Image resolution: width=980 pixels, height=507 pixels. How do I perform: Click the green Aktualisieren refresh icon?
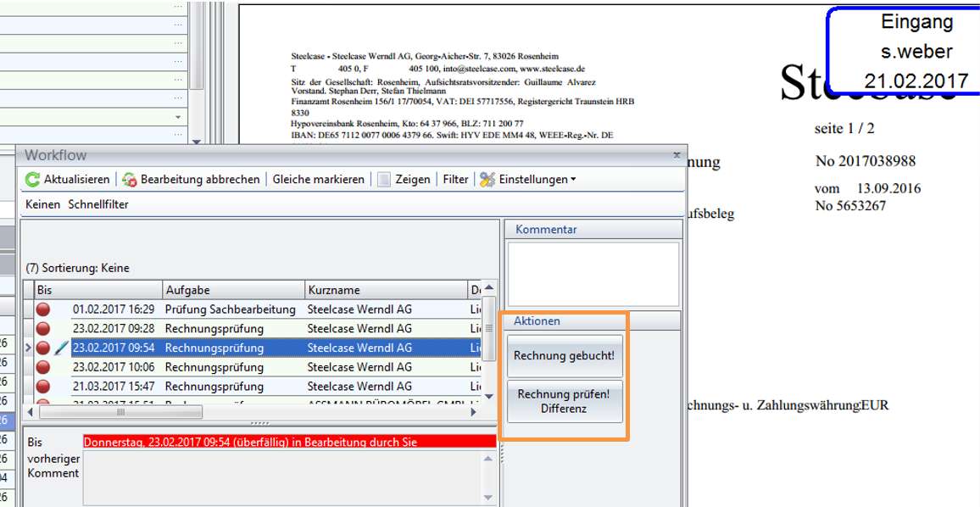click(32, 180)
